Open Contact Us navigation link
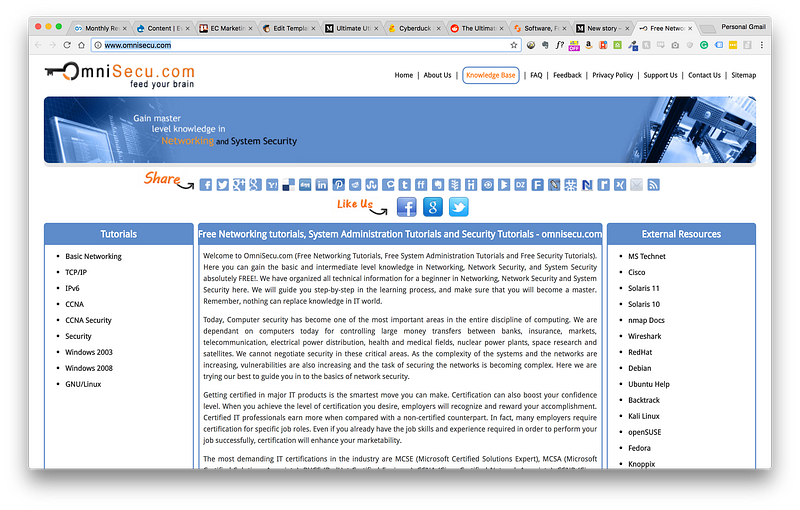Screen dimensions: 800x510 704,75
